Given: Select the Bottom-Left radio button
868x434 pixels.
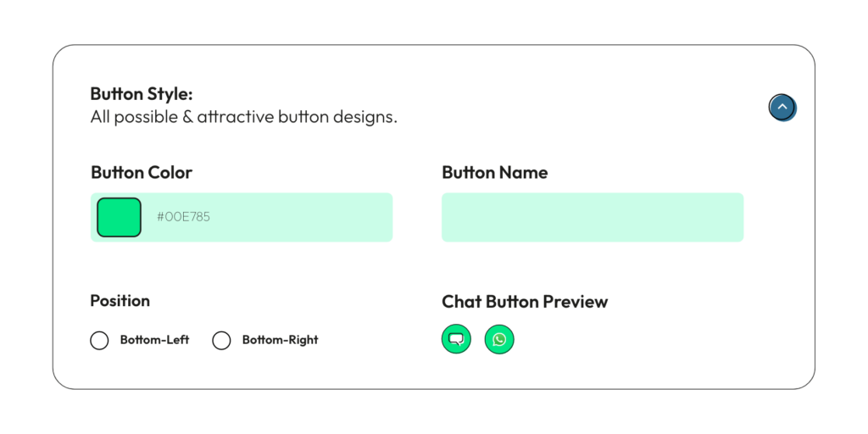Looking at the screenshot, I should (x=99, y=341).
